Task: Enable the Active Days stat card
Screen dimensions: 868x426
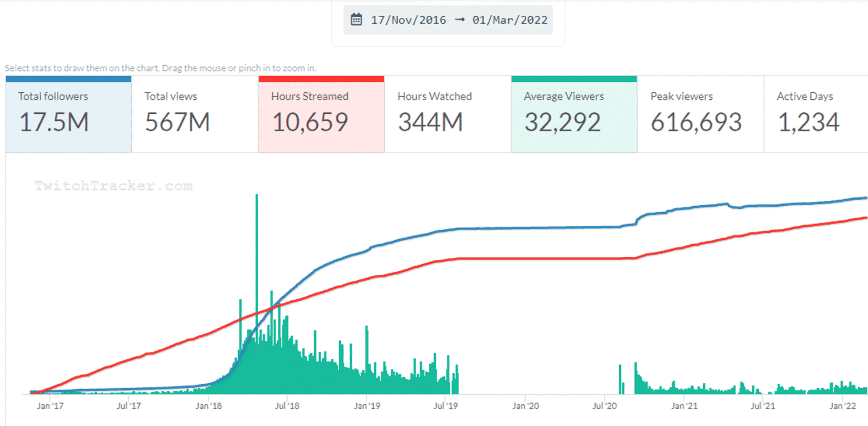Action: click(x=816, y=115)
